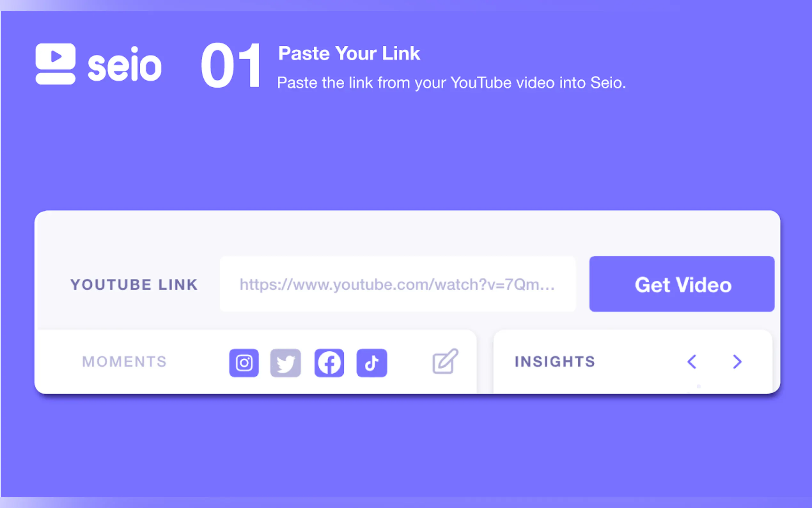Click the YOUTUBE LINK label
This screenshot has width=812, height=508.
[x=134, y=285]
